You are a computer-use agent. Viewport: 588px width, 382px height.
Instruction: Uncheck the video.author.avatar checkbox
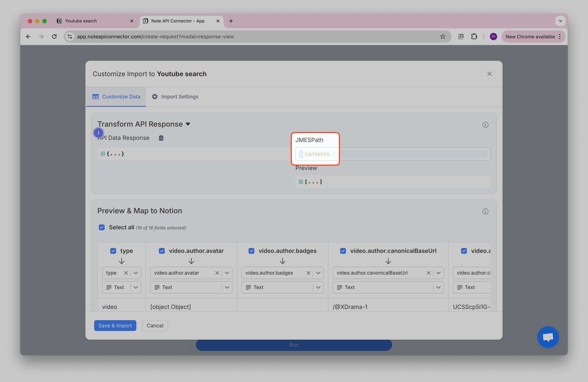point(162,251)
